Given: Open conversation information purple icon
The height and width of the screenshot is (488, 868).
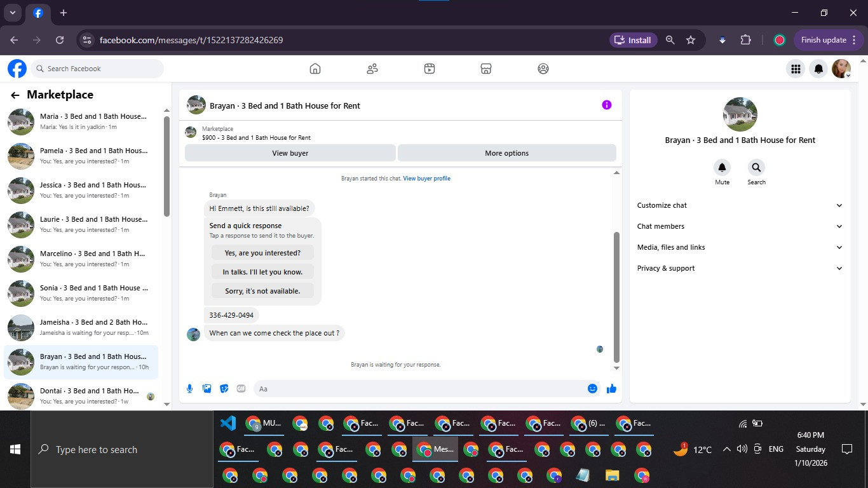Looking at the screenshot, I should (x=607, y=105).
